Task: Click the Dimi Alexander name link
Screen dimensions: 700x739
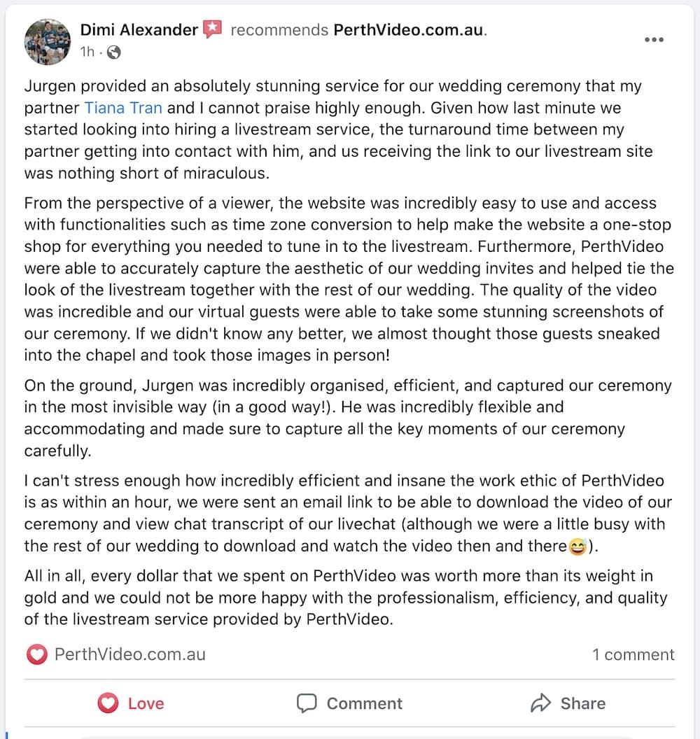Action: 139,30
